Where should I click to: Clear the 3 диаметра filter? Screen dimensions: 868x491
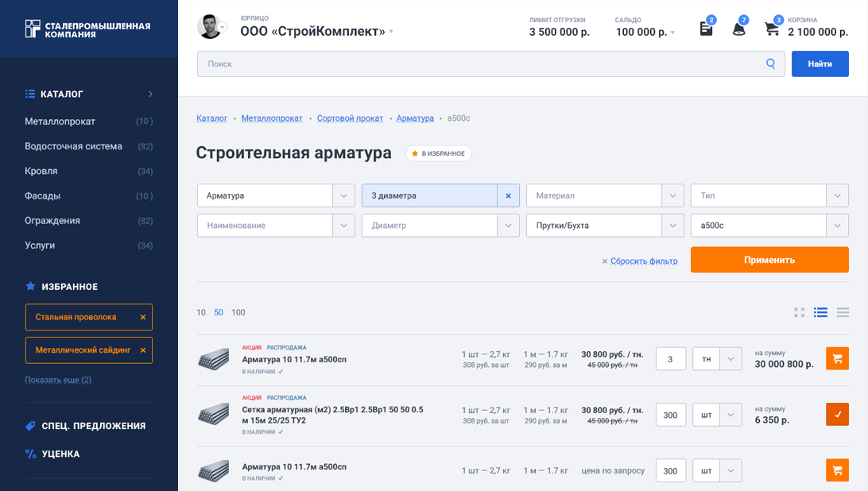coord(508,195)
